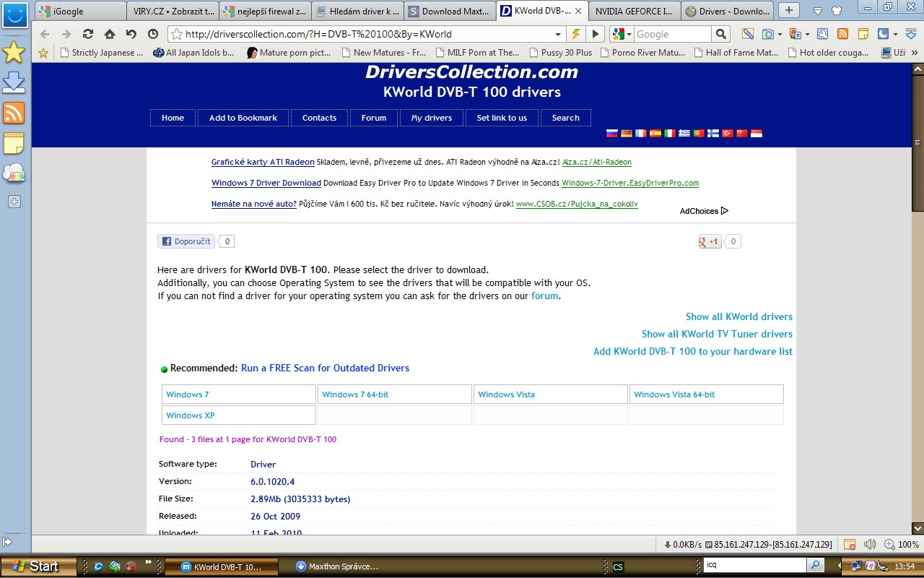Screen dimensions: 924x578
Task: Open the Windows-7-Driver.EasyDriverPro.com ad link
Action: pos(630,183)
